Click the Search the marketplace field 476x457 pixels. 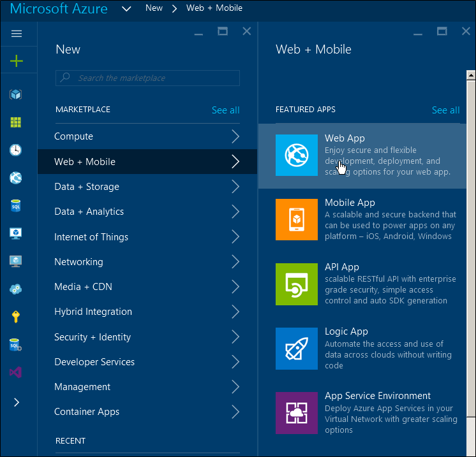click(x=147, y=78)
